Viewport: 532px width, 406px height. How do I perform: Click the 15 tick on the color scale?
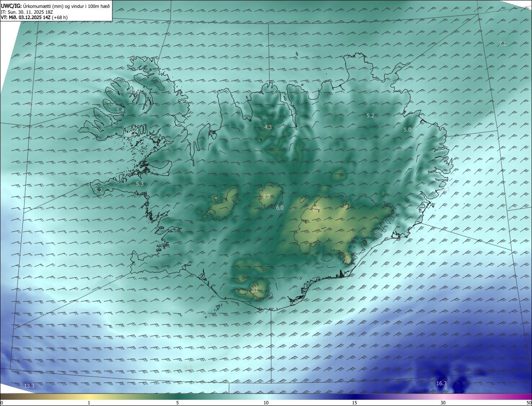click(355, 403)
